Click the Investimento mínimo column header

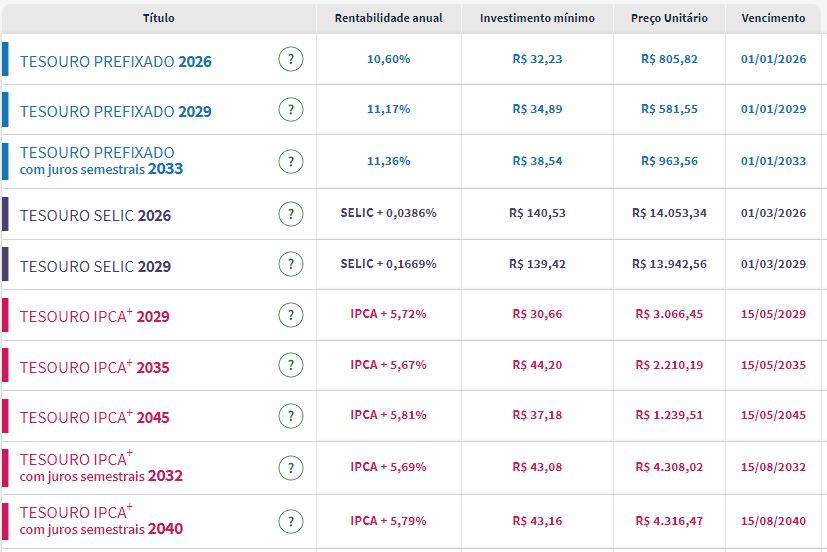pyautogui.click(x=537, y=18)
